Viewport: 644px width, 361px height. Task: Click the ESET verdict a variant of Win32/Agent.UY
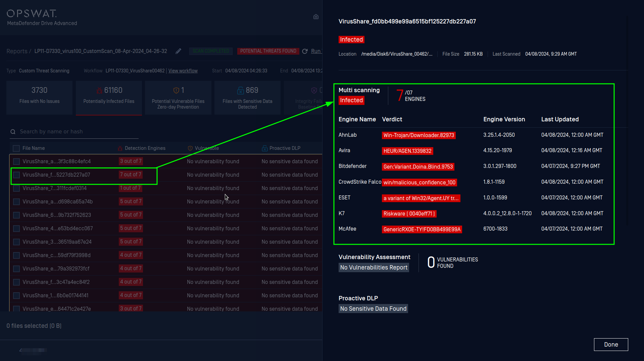point(421,198)
